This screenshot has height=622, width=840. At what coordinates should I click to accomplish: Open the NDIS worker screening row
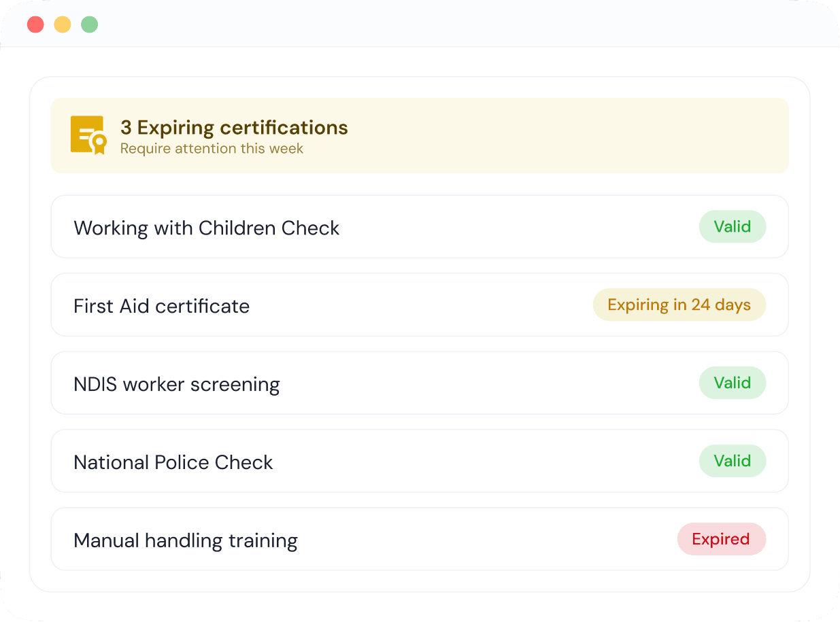[420, 383]
